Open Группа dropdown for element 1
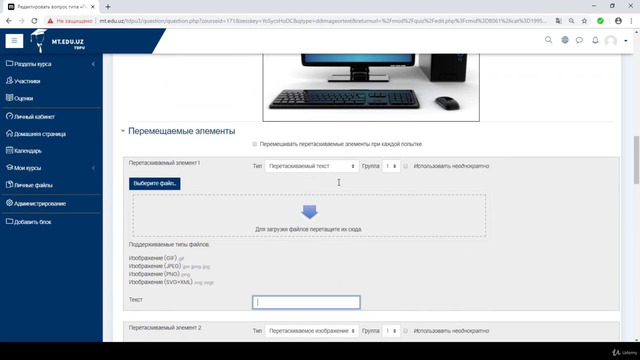Image resolution: width=640 pixels, height=360 pixels. [391, 166]
